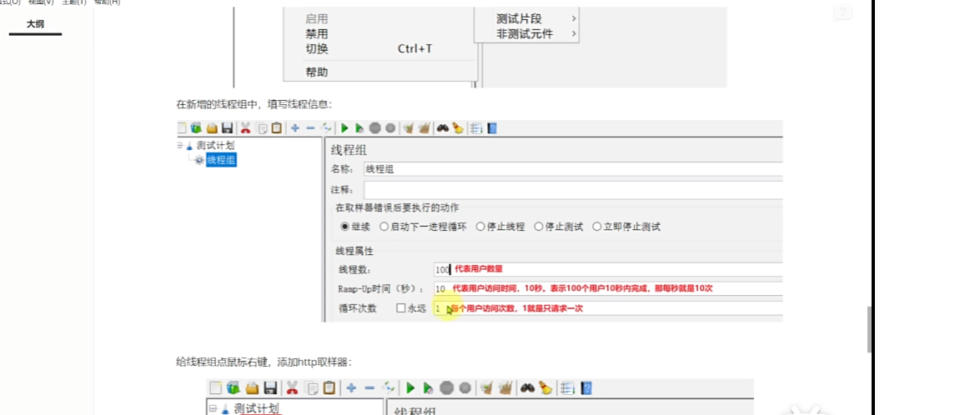Click the 线程数 field containing 100
980x415 pixels.
(608, 270)
